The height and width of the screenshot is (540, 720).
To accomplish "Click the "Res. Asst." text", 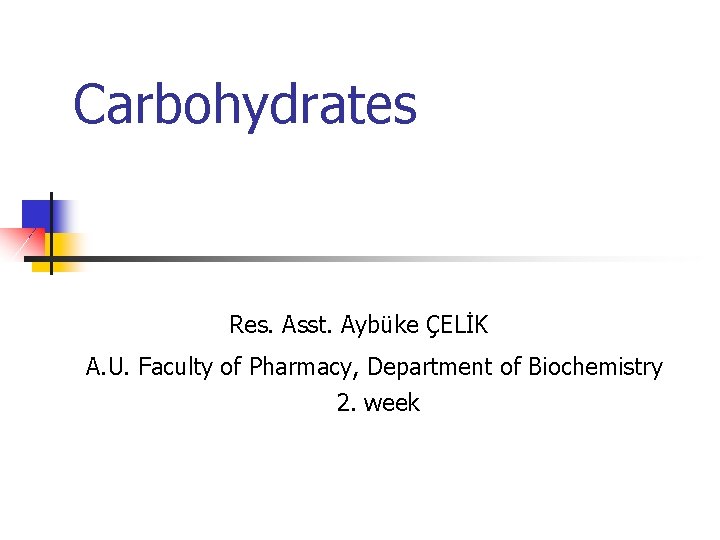I will coord(281,325).
